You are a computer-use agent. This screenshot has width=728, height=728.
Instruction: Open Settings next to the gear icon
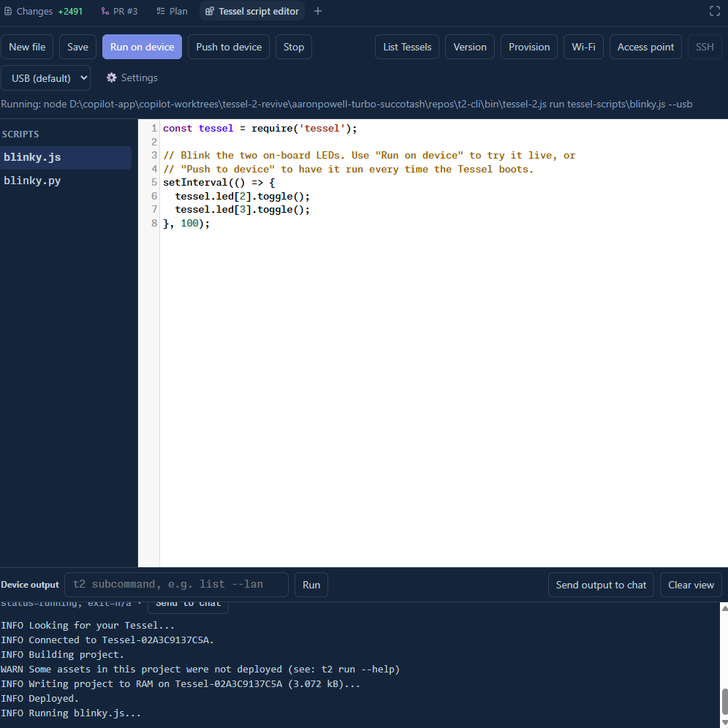coord(132,77)
